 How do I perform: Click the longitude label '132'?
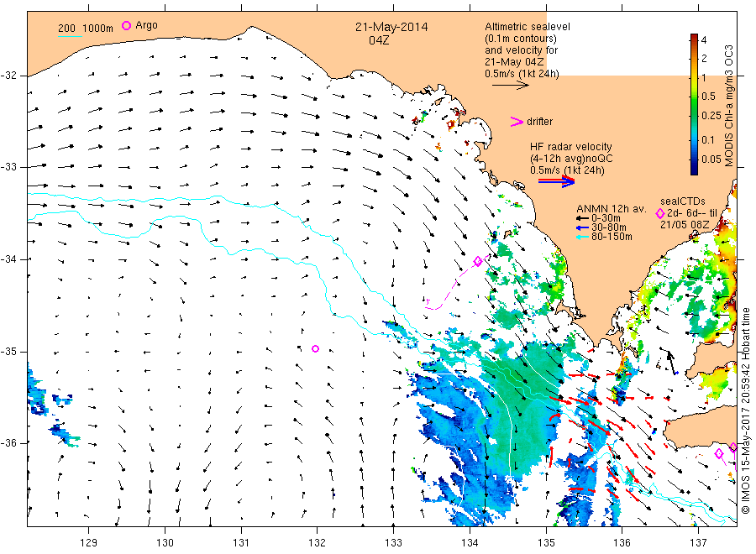point(318,543)
